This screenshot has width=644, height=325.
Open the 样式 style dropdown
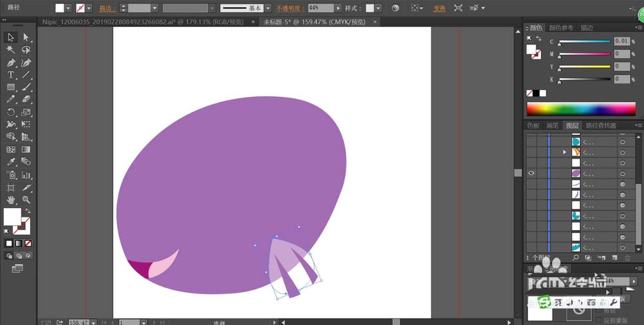click(378, 8)
